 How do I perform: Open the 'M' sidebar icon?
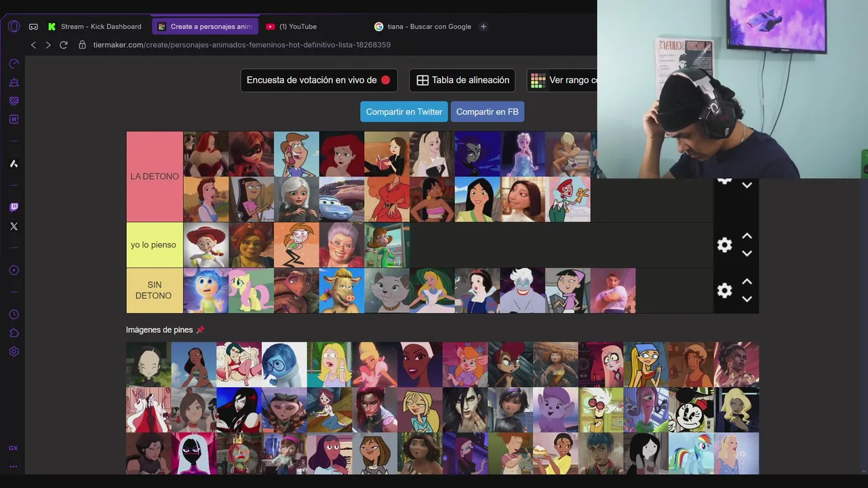pos(14,119)
